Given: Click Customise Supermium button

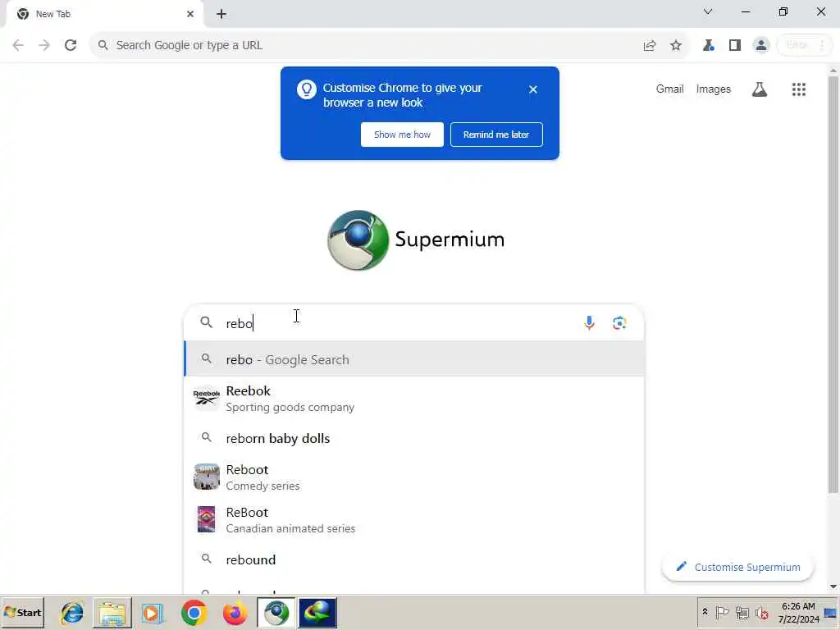Looking at the screenshot, I should click(x=737, y=568).
